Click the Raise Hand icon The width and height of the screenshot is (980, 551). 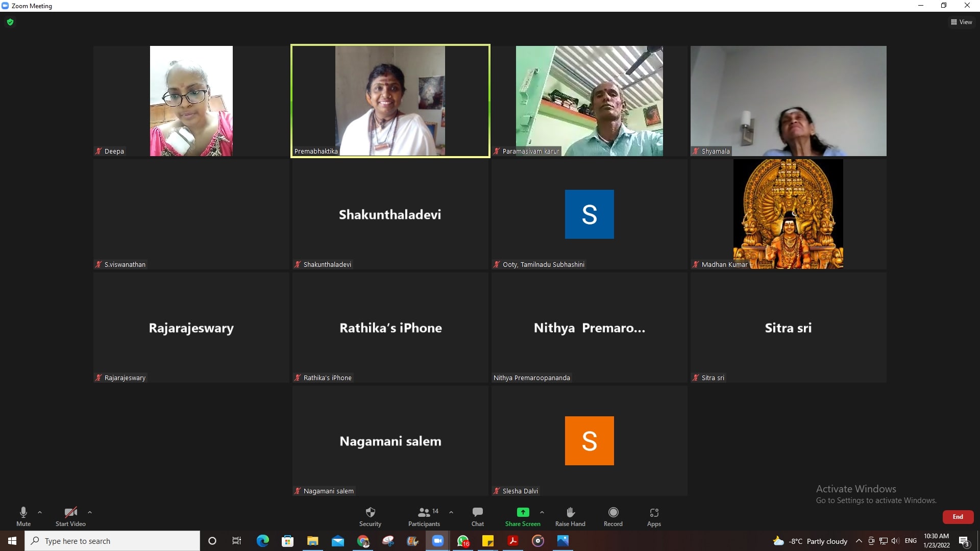(x=570, y=512)
